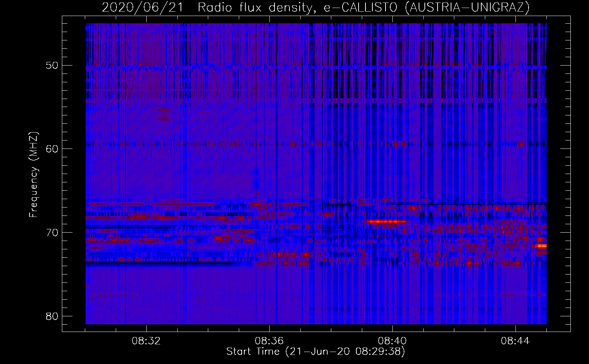Click the 08:32 time tick label

[x=146, y=341]
